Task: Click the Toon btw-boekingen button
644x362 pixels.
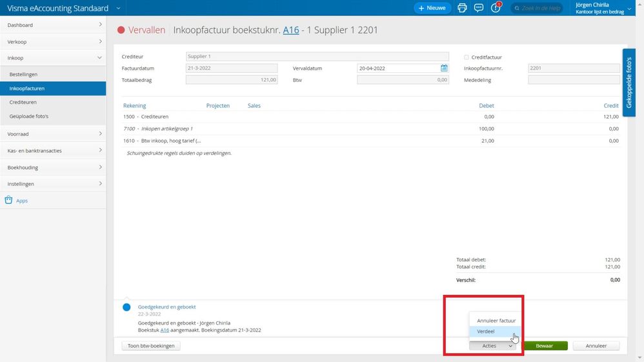Action: (150, 346)
